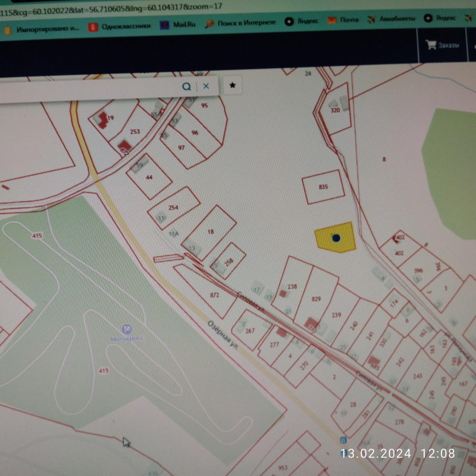Image resolution: width=476 pixels, height=476 pixels.
Task: Select parcel 320 on the map
Action: tap(336, 110)
